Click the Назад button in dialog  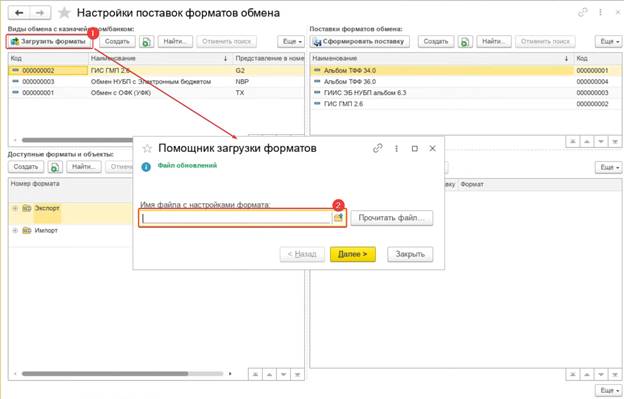point(302,254)
